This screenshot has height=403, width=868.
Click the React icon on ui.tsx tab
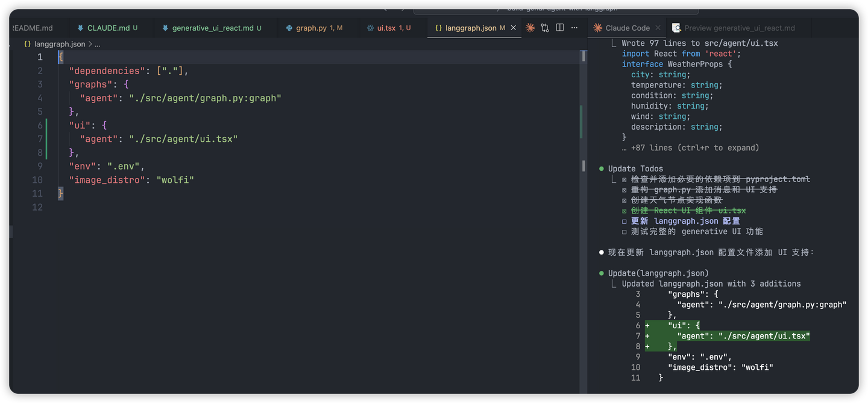(x=370, y=28)
